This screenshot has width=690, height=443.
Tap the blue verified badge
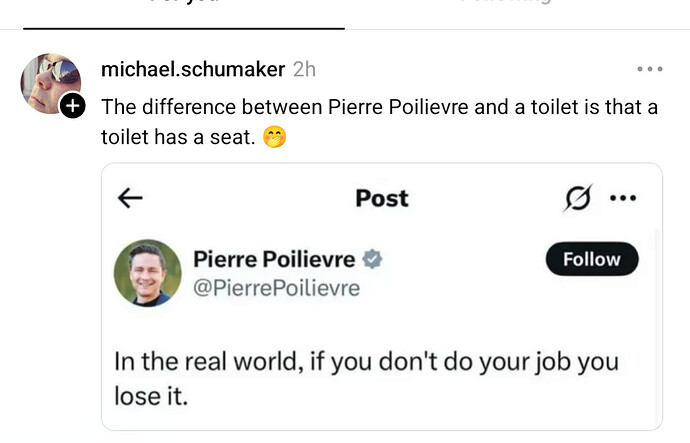tap(372, 259)
